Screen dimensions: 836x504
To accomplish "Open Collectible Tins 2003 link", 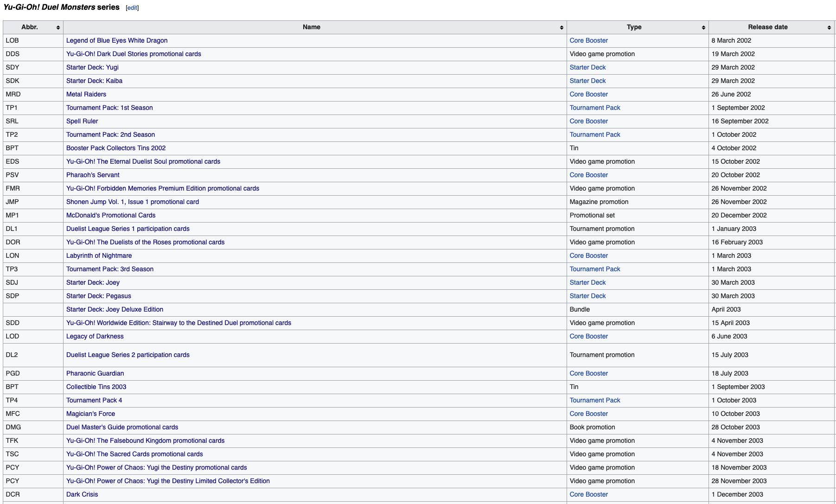I will (x=96, y=387).
